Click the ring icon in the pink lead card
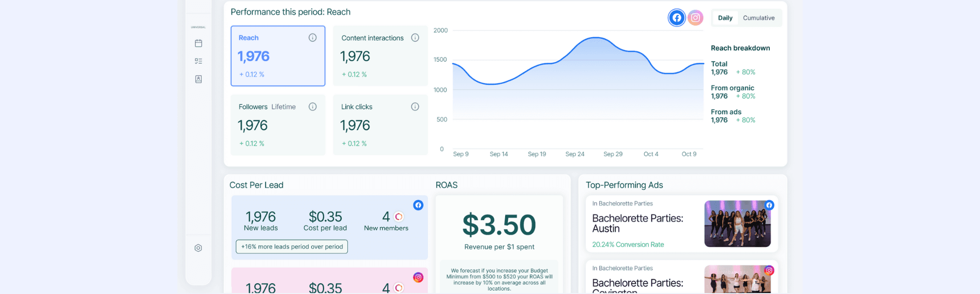This screenshot has height=294, width=980. click(399, 288)
